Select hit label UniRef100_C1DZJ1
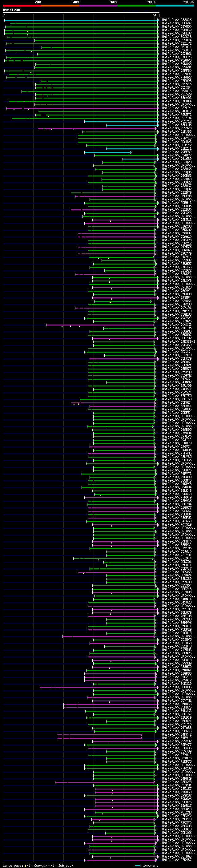197x868 pixels. (177, 149)
